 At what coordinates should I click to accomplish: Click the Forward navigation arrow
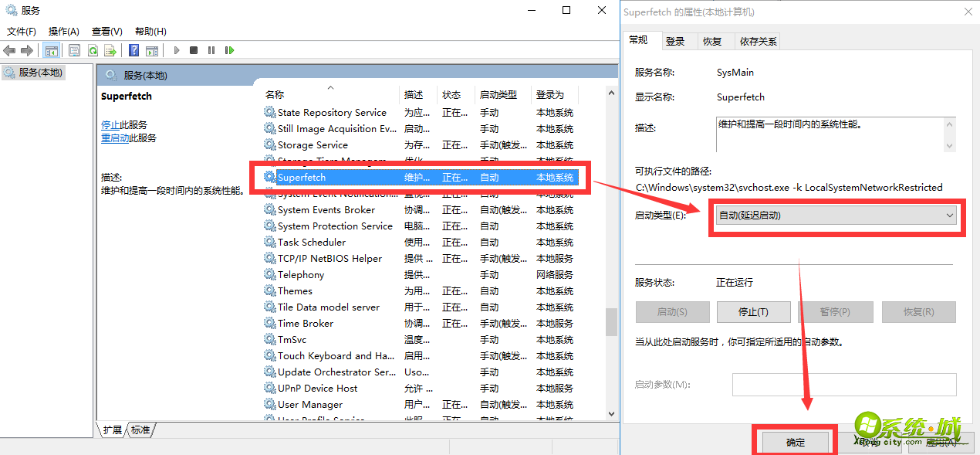(27, 49)
